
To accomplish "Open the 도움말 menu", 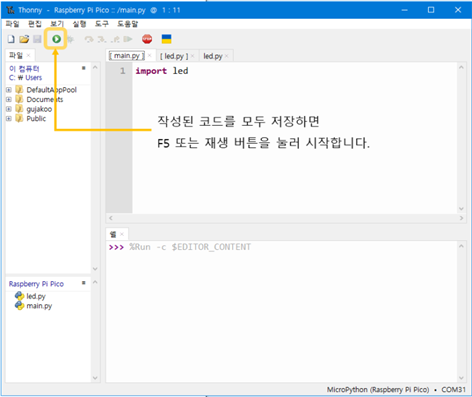I will pos(127,24).
